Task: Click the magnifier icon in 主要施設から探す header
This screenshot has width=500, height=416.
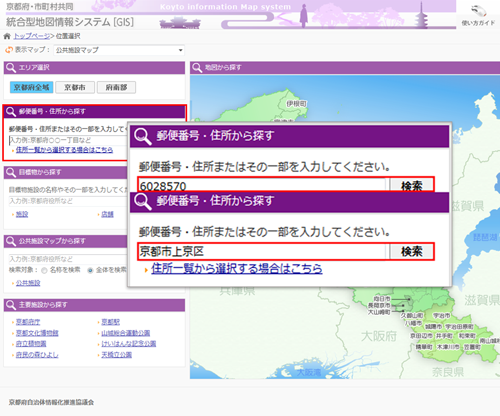Action: tap(11, 305)
